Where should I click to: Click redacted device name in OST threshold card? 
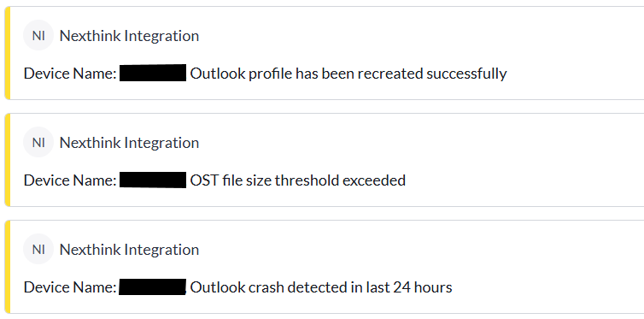click(x=153, y=180)
